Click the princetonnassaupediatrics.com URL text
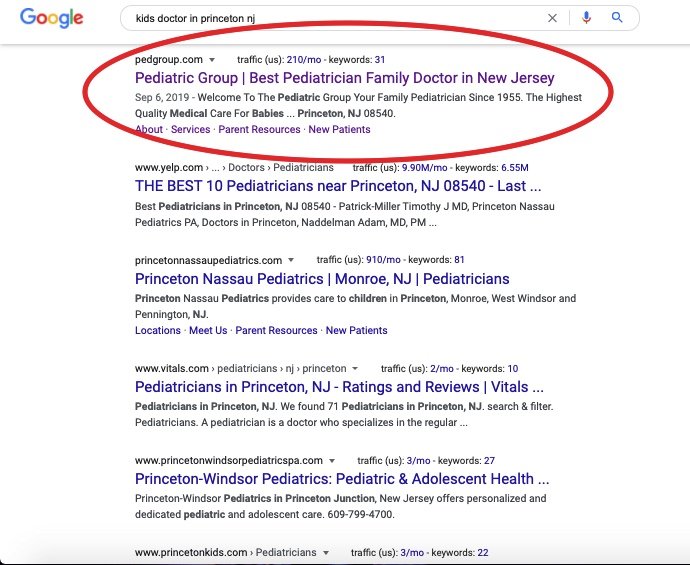Screen dimensions: 690x565 pos(209,260)
